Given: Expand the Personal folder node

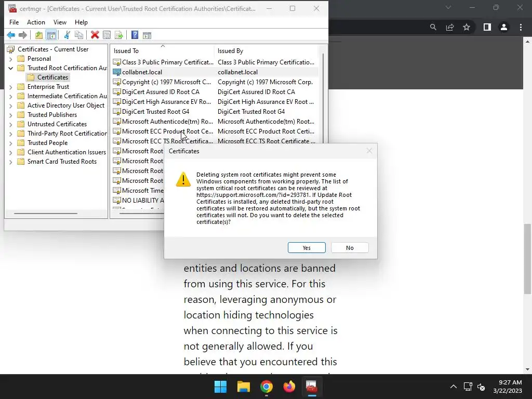Looking at the screenshot, I should click(10, 59).
